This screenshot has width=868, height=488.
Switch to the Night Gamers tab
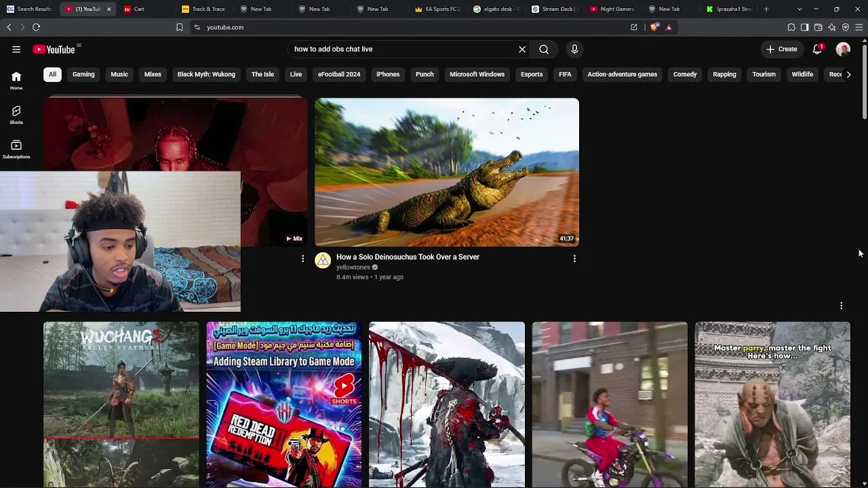click(612, 9)
